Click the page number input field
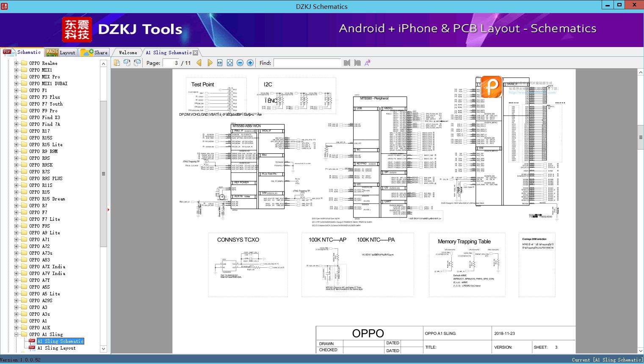 pyautogui.click(x=171, y=63)
